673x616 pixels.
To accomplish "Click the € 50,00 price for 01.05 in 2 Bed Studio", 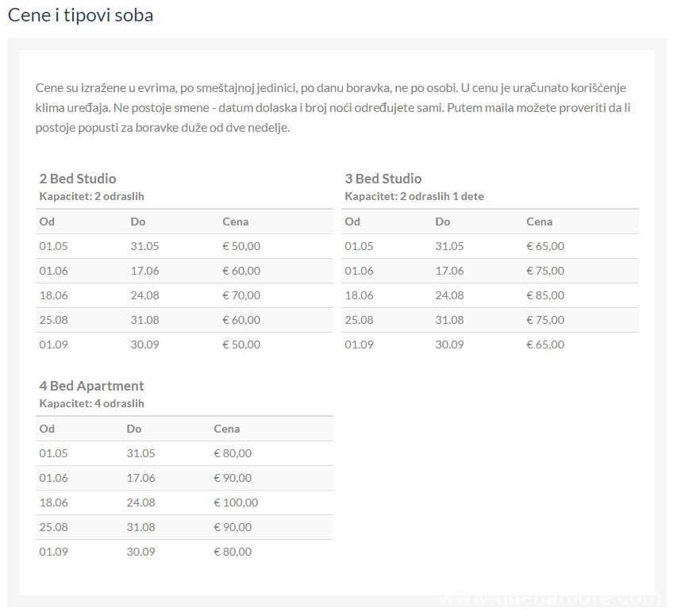I will coord(241,246).
